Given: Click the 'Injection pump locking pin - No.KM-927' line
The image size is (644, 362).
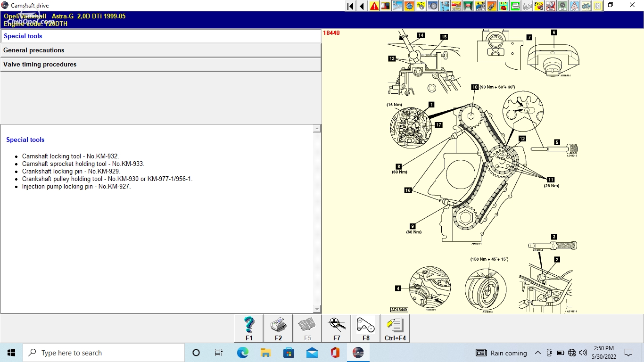Looking at the screenshot, I should coord(76,187).
